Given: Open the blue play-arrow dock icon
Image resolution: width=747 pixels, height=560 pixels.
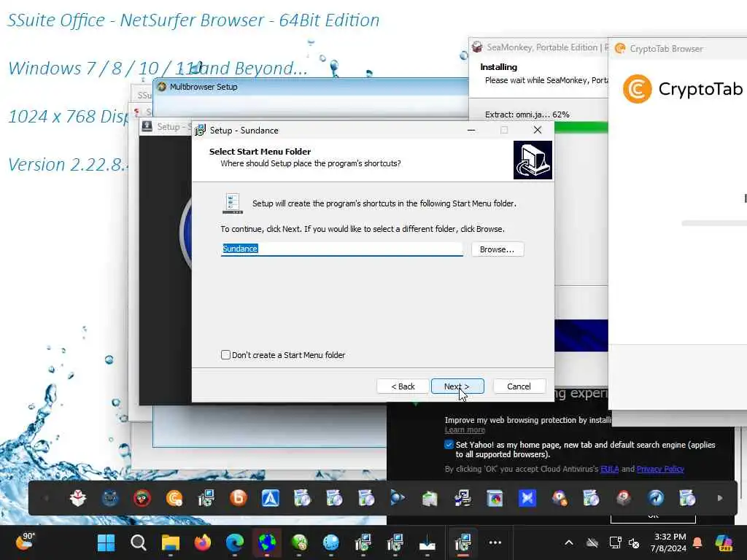Looking at the screenshot, I should pos(398,498).
